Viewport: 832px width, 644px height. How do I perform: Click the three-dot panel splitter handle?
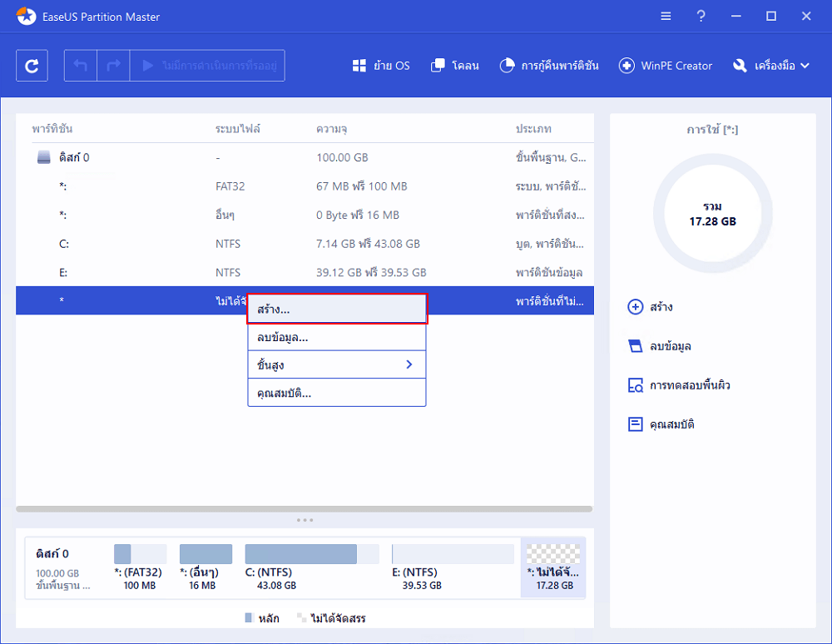(x=305, y=520)
